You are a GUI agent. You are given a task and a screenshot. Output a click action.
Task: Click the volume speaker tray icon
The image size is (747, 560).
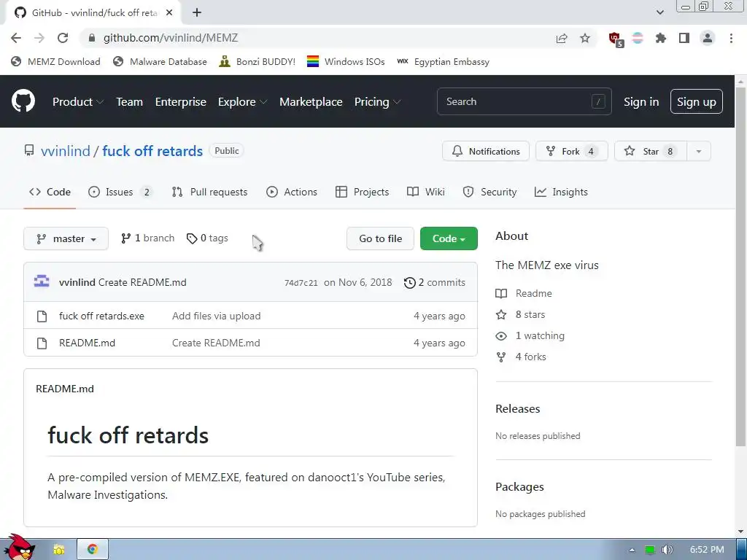click(667, 550)
